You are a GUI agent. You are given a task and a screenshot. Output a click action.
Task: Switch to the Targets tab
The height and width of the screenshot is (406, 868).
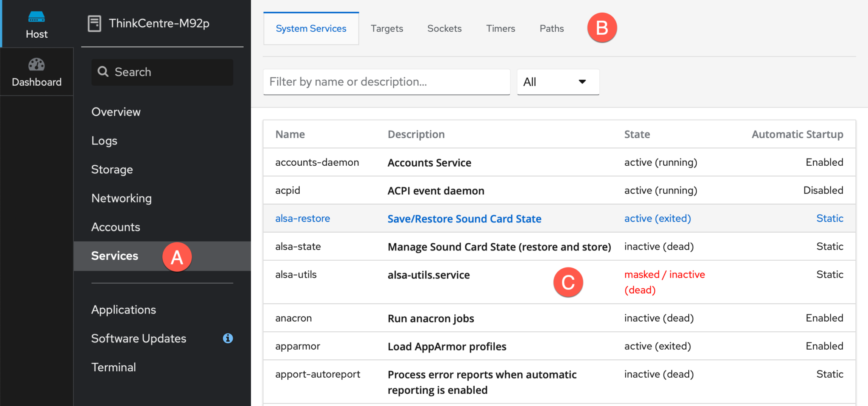pos(387,28)
